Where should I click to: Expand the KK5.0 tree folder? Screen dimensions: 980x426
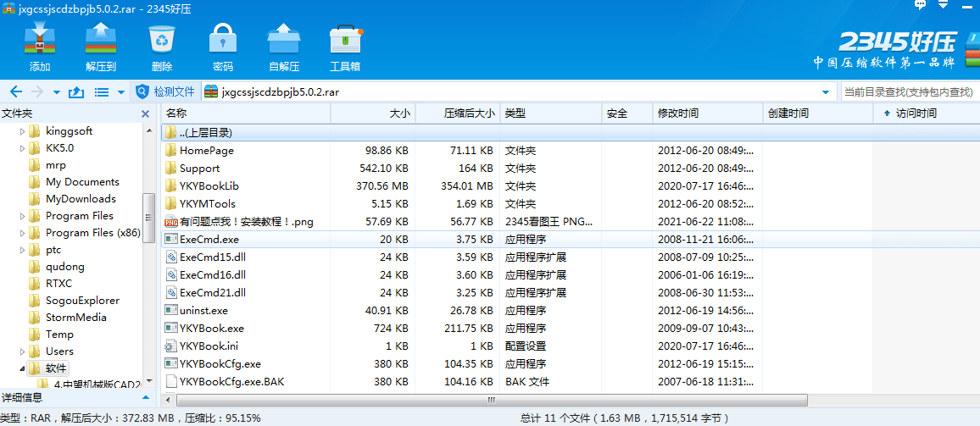(x=23, y=148)
